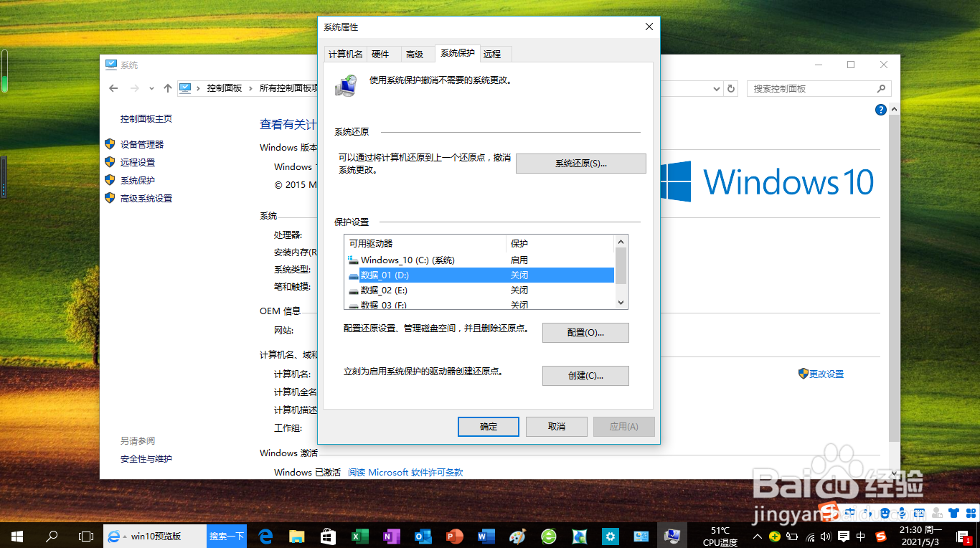Open Device Manager link in System window
This screenshot has width=980, height=548.
(x=142, y=144)
